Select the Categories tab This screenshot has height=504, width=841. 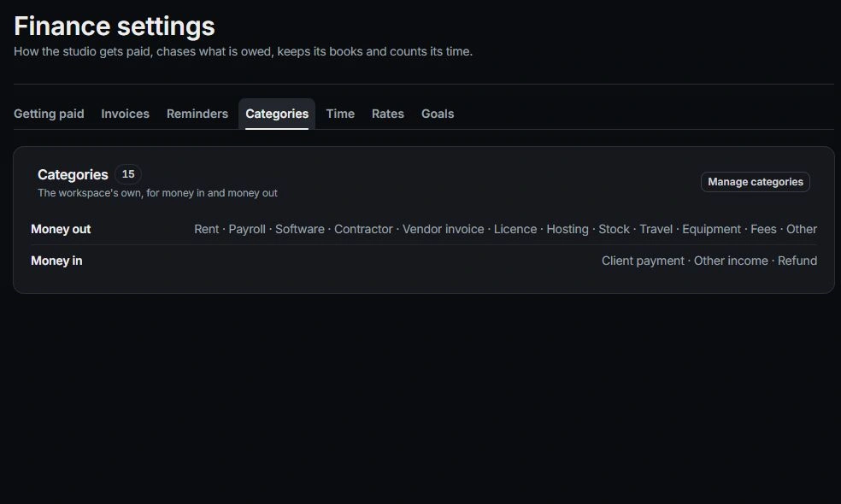tap(277, 114)
